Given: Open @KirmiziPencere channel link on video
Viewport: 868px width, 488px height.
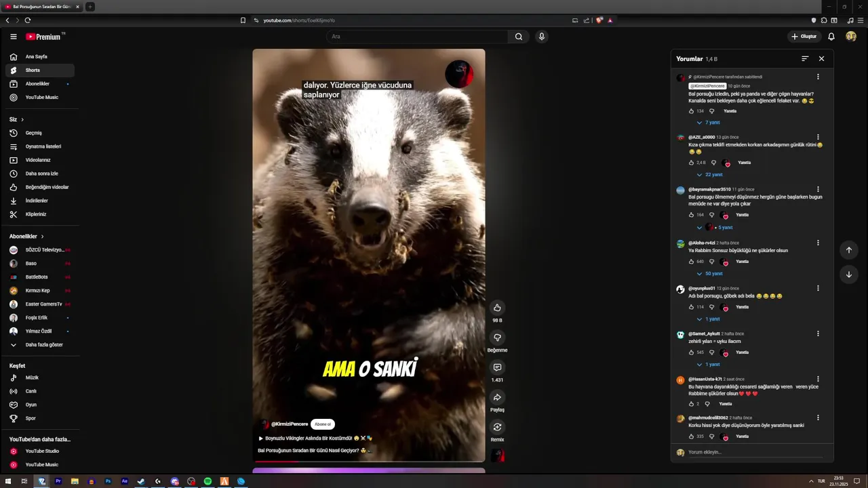Looking at the screenshot, I should pyautogui.click(x=290, y=424).
